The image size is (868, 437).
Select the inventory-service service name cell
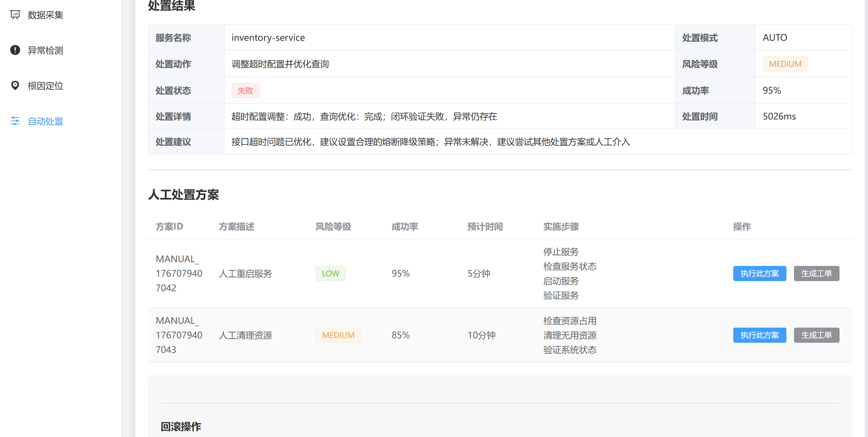(x=268, y=37)
